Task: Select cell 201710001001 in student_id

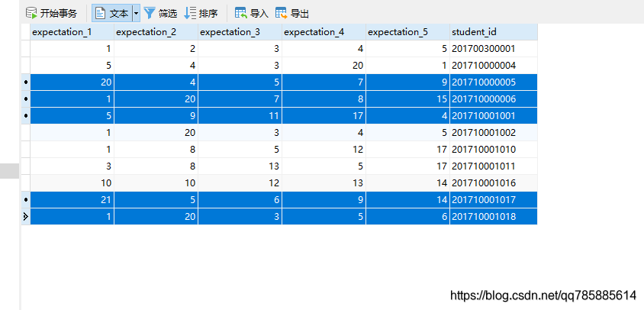Action: [x=494, y=116]
